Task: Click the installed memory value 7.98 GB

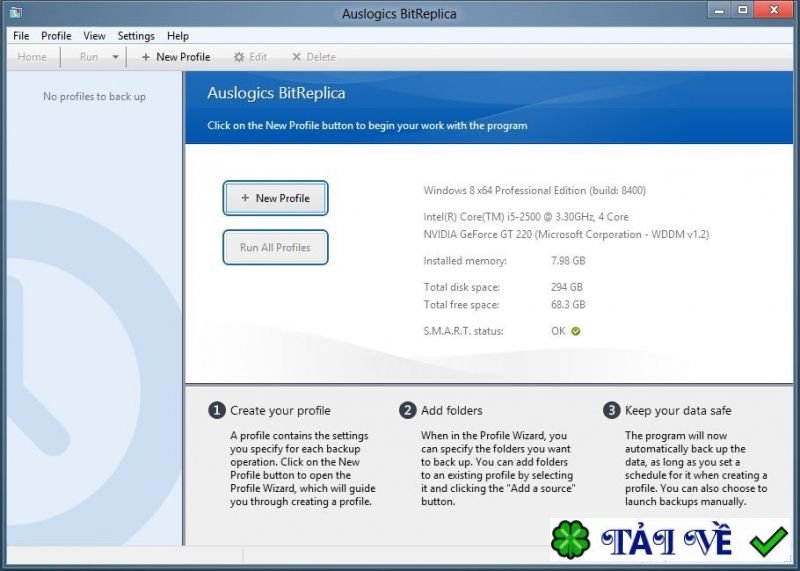Action: pyautogui.click(x=568, y=261)
